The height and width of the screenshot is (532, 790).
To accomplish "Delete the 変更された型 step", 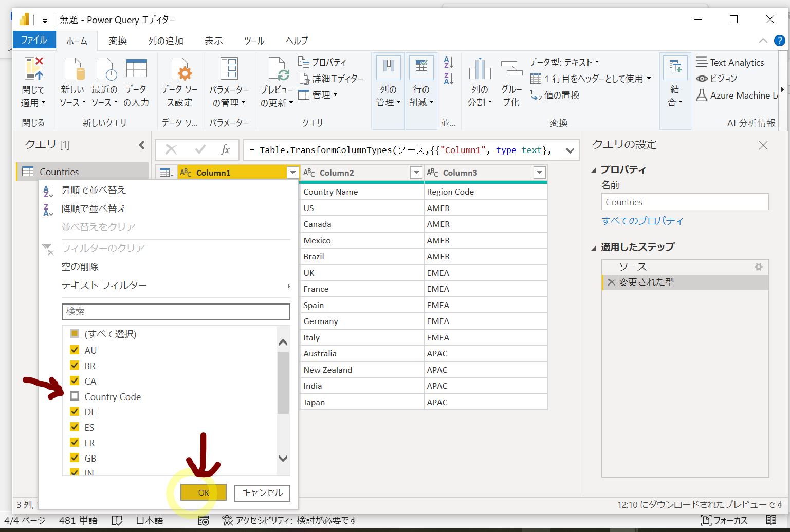I will click(x=611, y=282).
